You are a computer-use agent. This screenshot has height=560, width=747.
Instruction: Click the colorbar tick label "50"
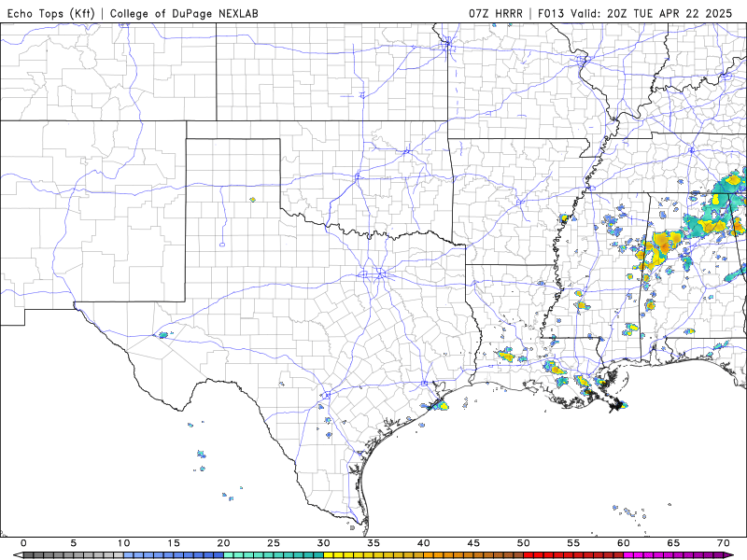(x=524, y=543)
